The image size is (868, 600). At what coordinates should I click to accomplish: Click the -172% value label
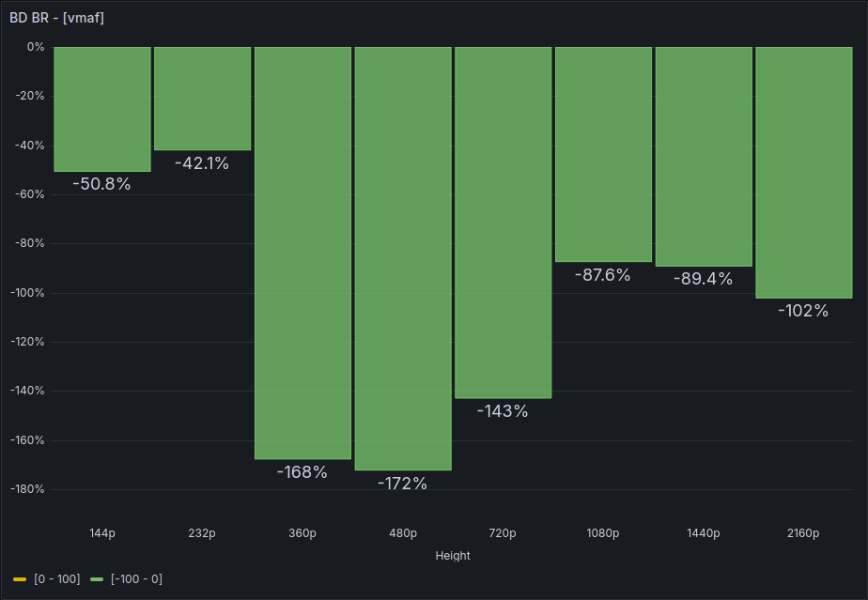(403, 484)
